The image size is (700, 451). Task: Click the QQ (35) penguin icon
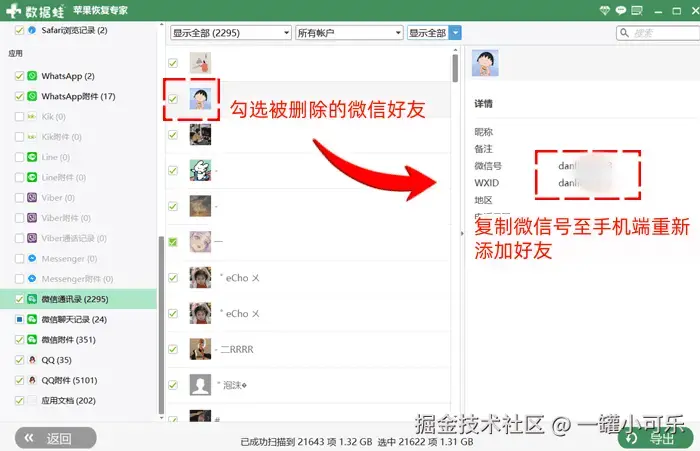pyautogui.click(x=32, y=360)
